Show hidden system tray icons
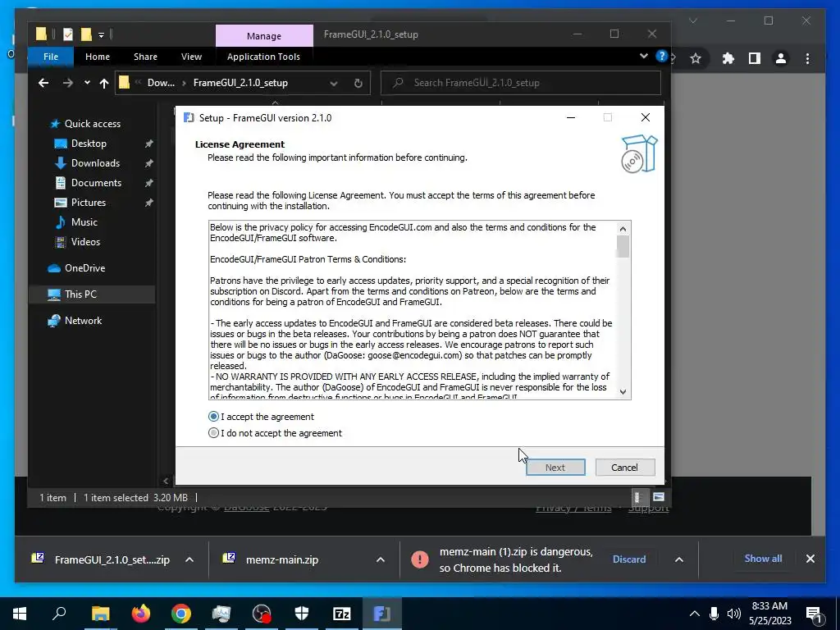840x630 pixels. click(x=694, y=614)
